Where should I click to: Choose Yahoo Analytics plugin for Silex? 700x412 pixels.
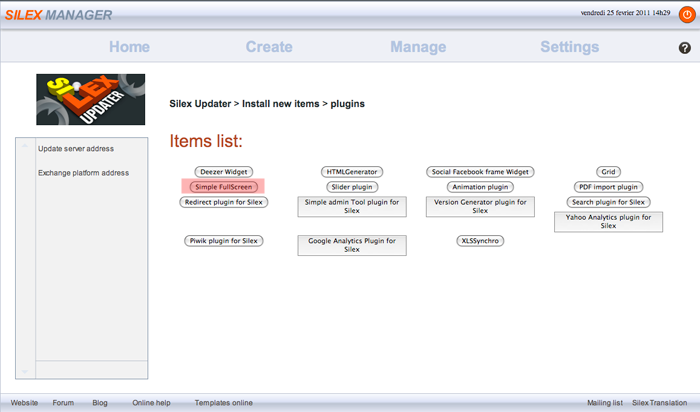click(x=608, y=221)
